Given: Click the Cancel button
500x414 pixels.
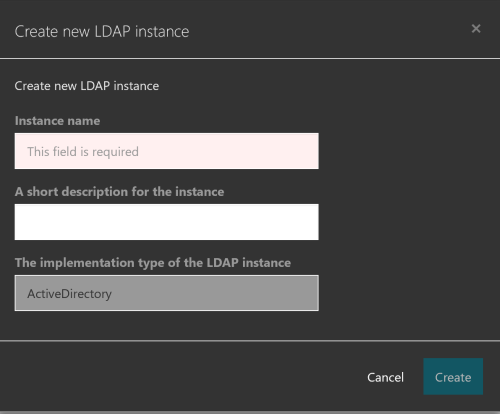Looking at the screenshot, I should [x=385, y=377].
